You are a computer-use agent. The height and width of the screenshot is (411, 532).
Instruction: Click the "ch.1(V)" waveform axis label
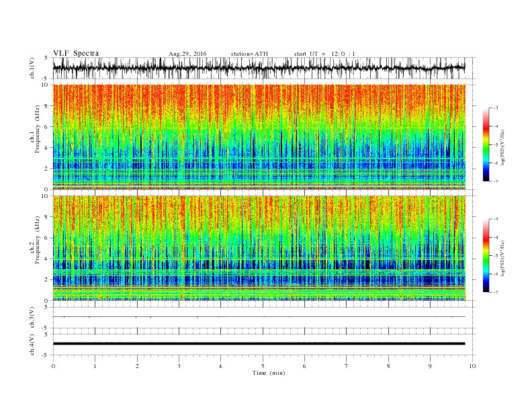coord(32,68)
